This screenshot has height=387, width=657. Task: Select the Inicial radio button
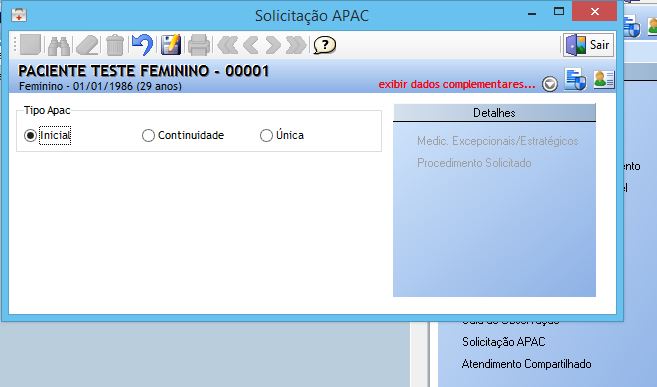click(x=30, y=135)
